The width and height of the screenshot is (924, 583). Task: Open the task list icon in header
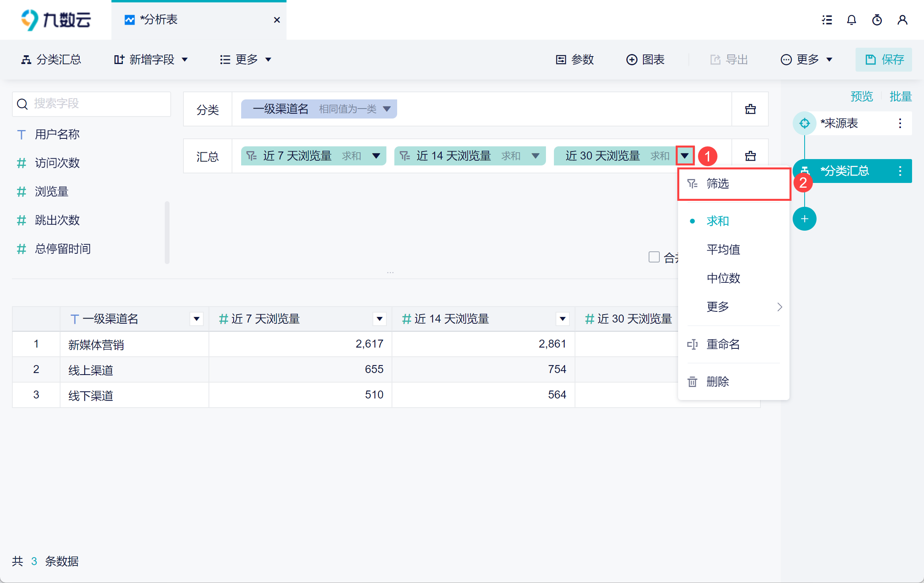(827, 20)
